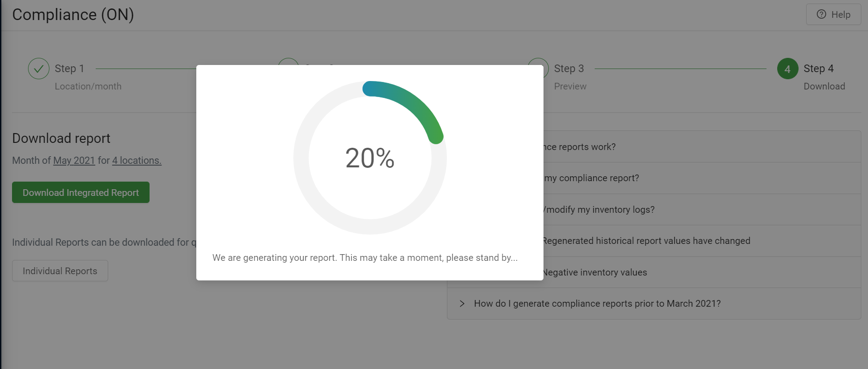This screenshot has height=369, width=868.
Task: Follow the "May 2021" link
Action: pos(74,160)
